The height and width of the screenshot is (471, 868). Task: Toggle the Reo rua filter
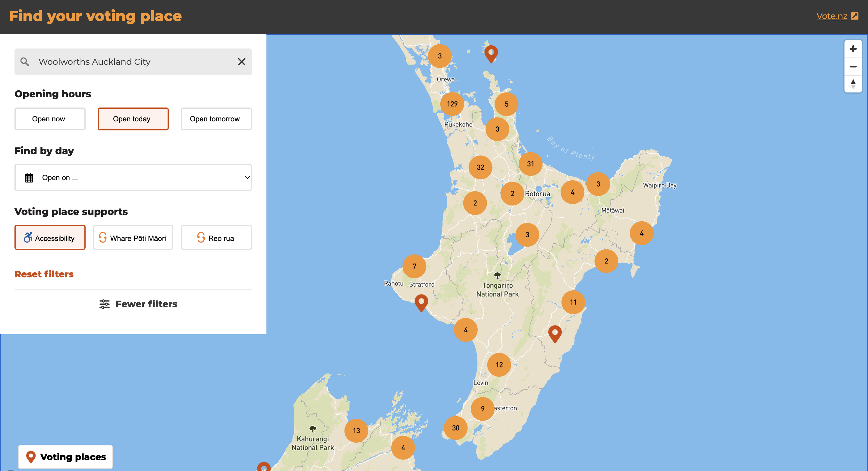216,237
